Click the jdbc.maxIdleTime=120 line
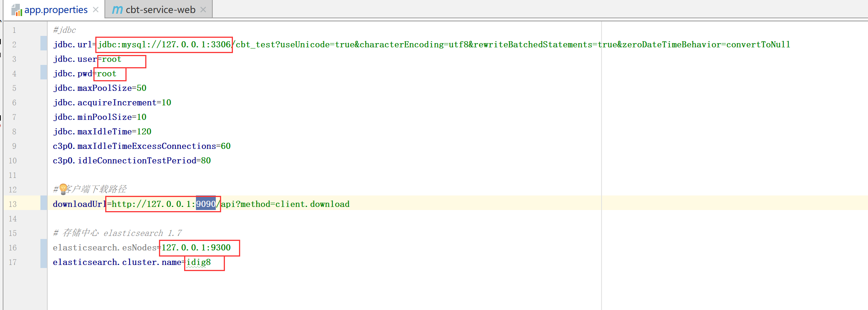The image size is (868, 310). coord(102,132)
